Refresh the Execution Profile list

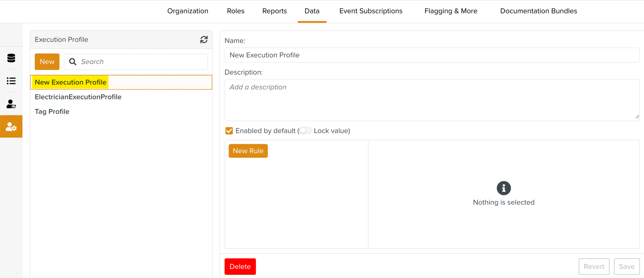(x=204, y=40)
